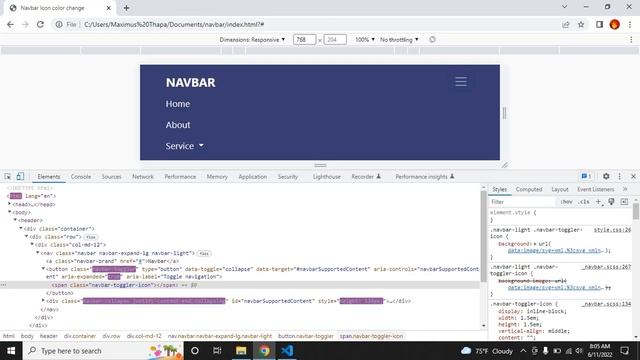Switch to the Layout tab
The width and height of the screenshot is (640, 360).
tap(560, 189)
